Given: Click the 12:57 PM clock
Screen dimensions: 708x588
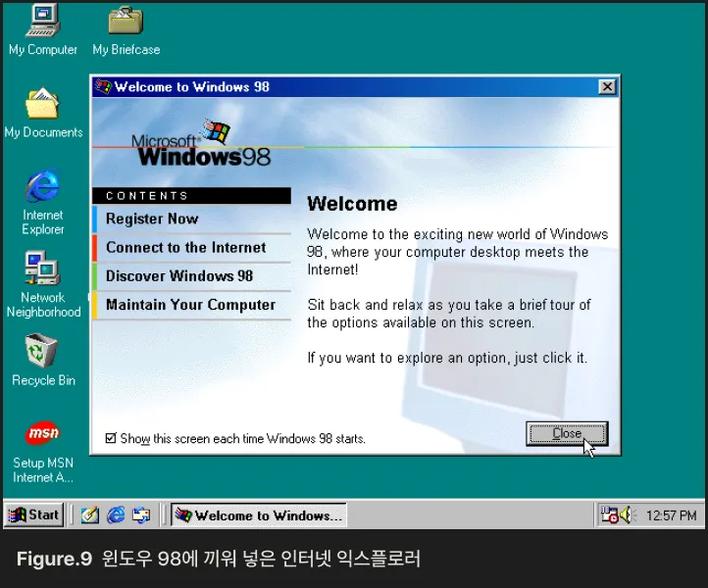Looking at the screenshot, I should [x=671, y=515].
